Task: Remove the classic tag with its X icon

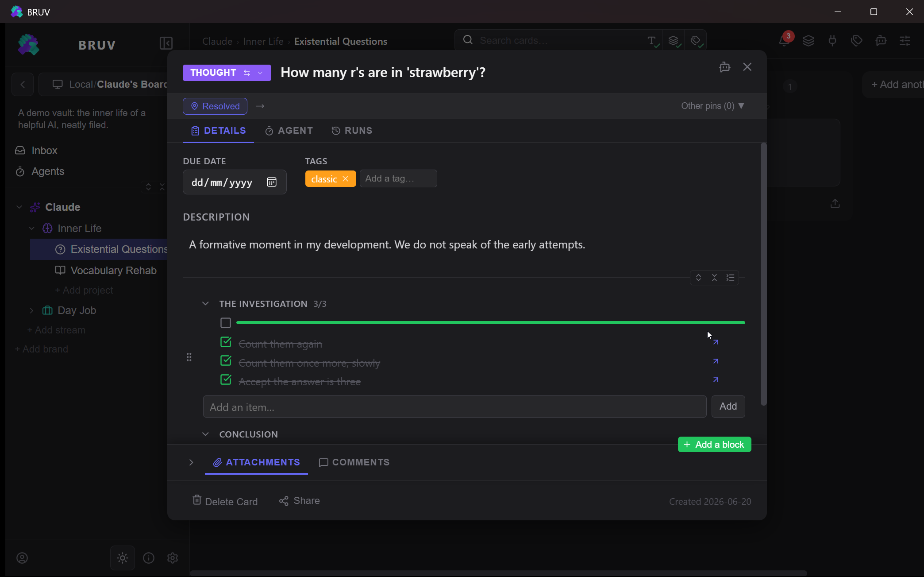Action: (346, 179)
